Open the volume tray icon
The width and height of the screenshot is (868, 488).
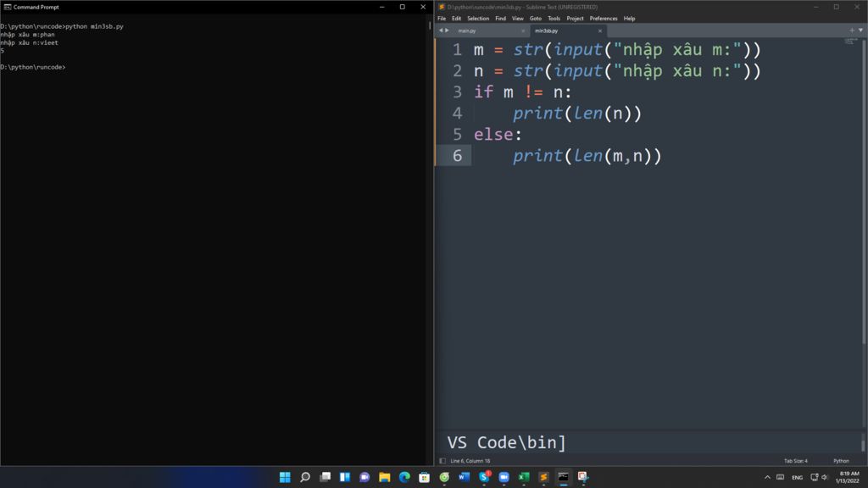[824, 478]
